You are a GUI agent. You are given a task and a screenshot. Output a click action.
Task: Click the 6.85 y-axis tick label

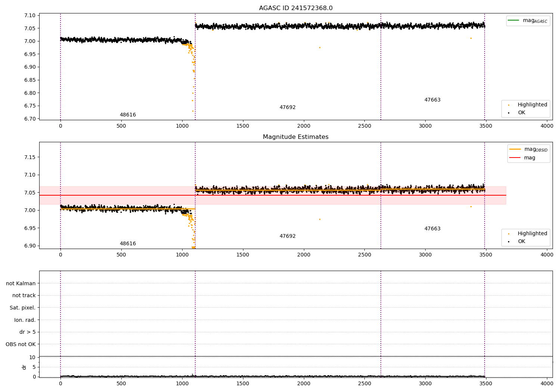click(x=30, y=80)
